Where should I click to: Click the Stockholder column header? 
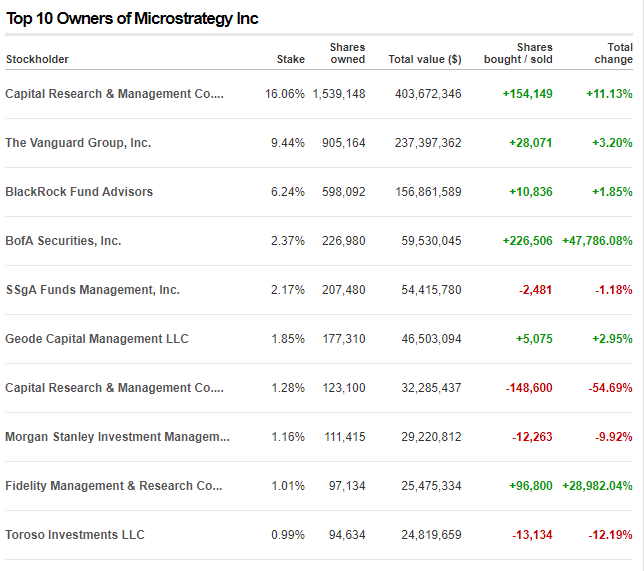tap(37, 60)
